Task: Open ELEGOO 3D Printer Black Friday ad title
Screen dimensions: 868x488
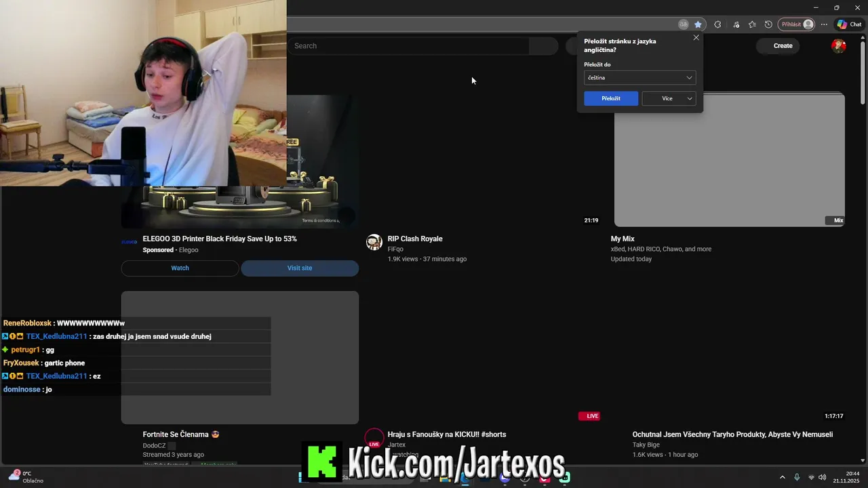Action: point(220,239)
